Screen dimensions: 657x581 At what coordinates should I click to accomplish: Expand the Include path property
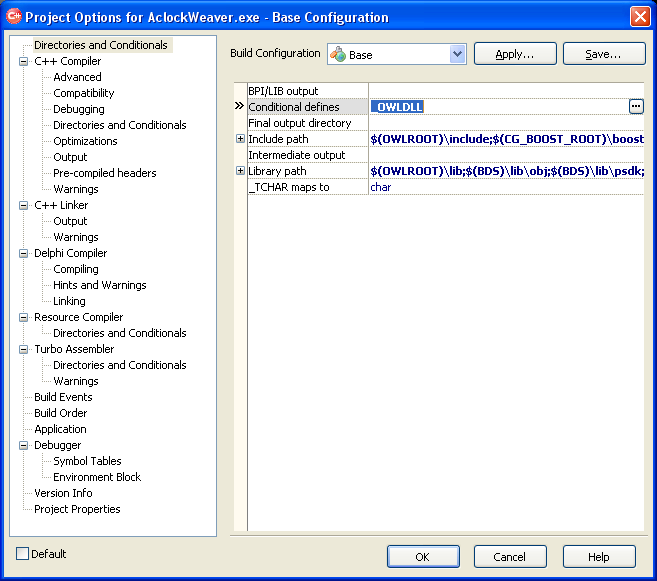tap(240, 139)
